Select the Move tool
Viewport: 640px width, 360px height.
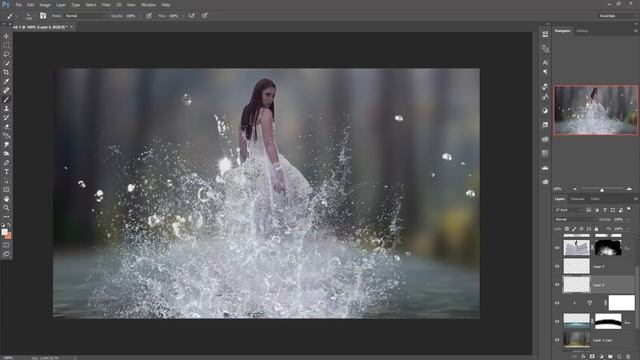[x=6, y=36]
